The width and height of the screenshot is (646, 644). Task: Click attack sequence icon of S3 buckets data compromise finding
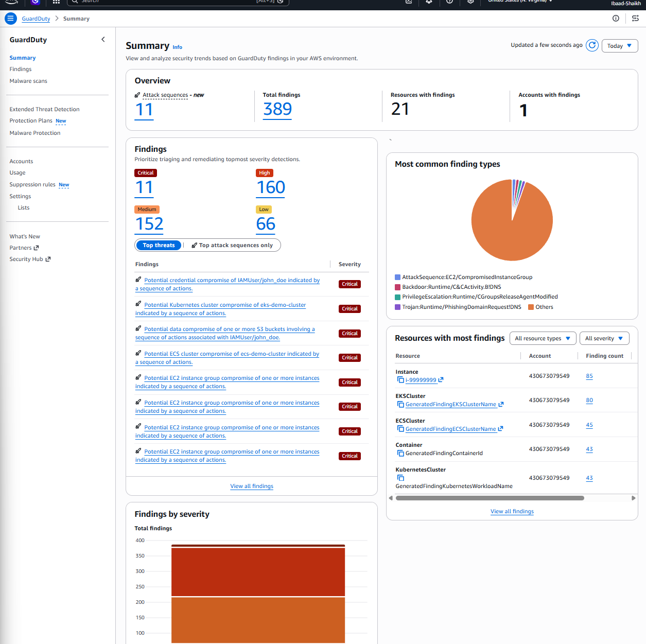click(138, 328)
